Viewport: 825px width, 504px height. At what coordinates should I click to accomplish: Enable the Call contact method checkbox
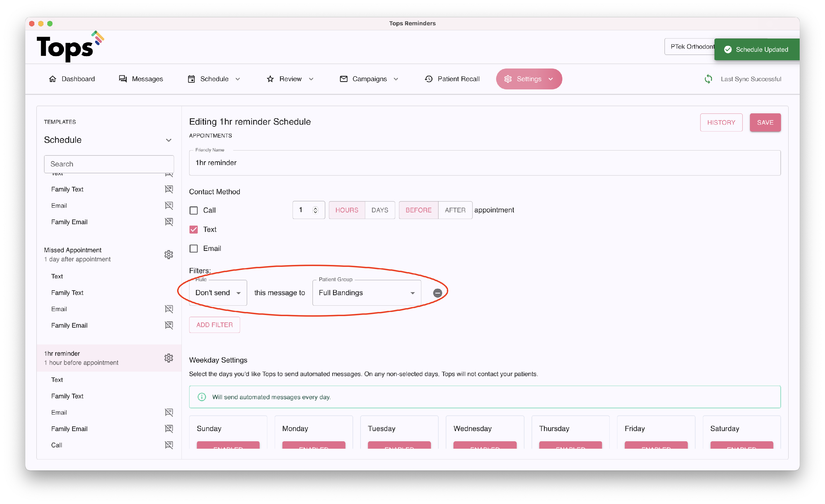coord(194,210)
